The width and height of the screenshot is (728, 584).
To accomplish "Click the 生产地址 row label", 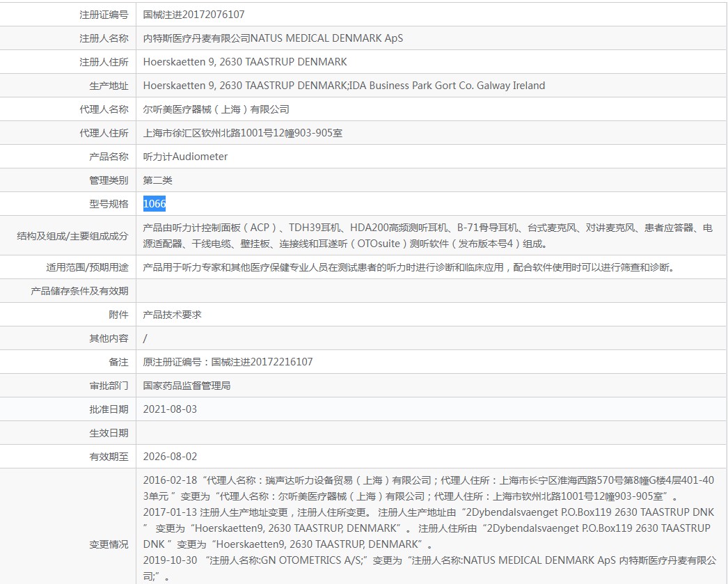I will pyautogui.click(x=109, y=86).
